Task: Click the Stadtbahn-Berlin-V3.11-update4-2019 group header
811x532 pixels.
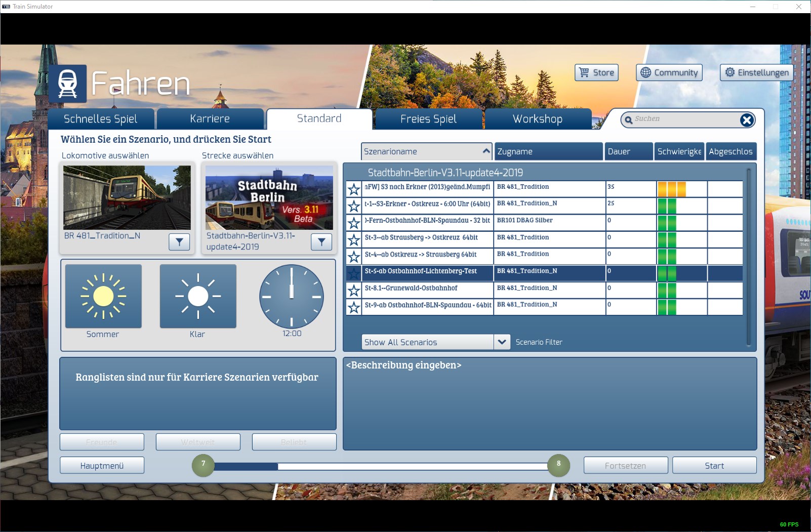Action: (445, 173)
